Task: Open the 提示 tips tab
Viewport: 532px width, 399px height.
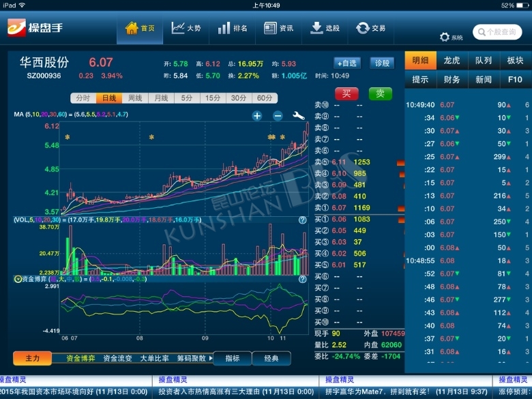Action: 420,79
